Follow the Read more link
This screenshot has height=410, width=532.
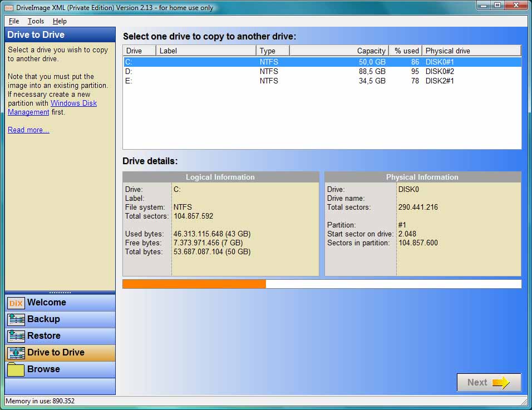pyautogui.click(x=28, y=130)
